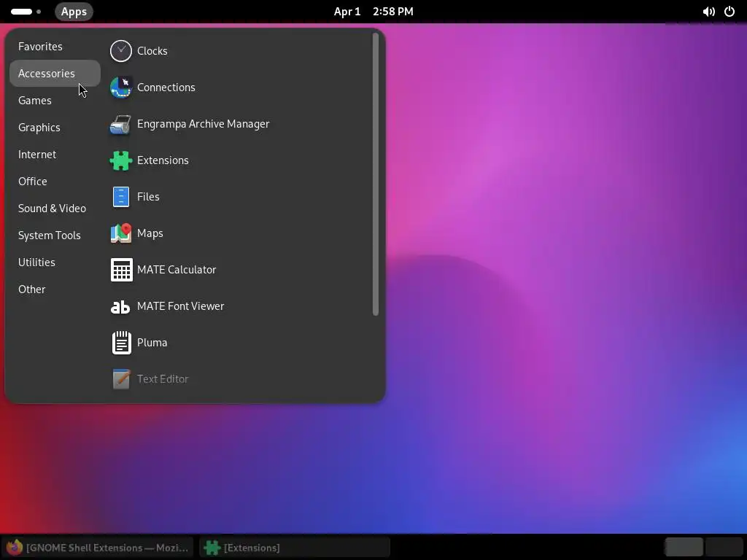
Task: Open the Files cabinet icon
Action: point(121,197)
